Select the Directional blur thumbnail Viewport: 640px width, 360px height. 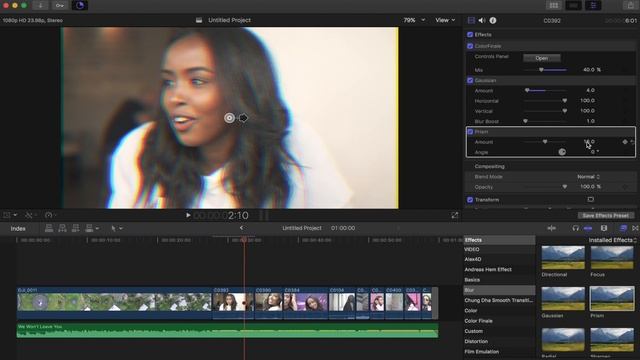click(x=562, y=258)
